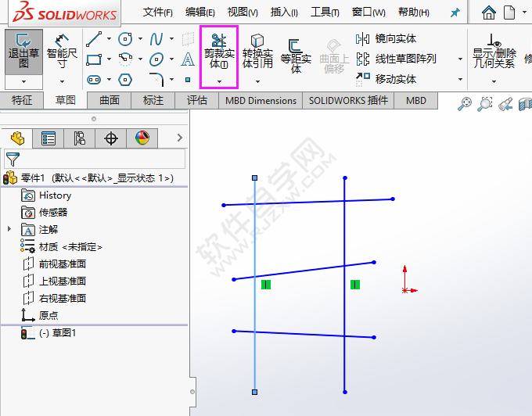The width and height of the screenshot is (532, 416).
Task: Click the Previous View icon
Action: tap(505, 104)
